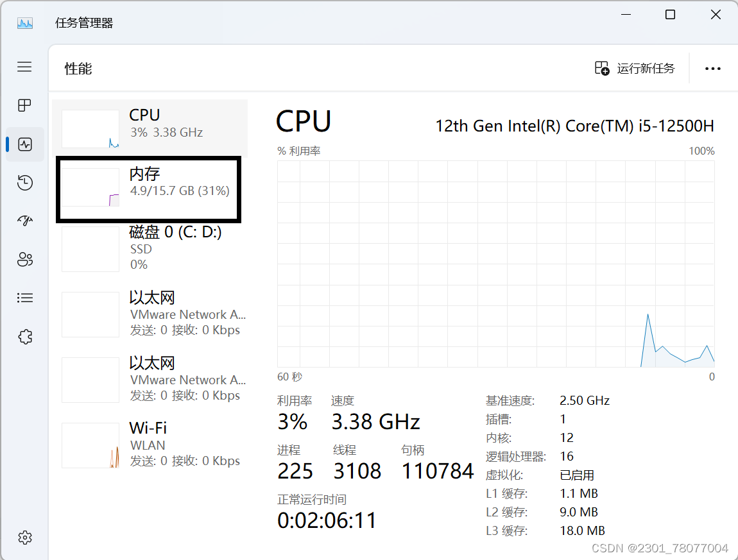Click the 虚拟化 已启用 value
This screenshot has height=560, width=738.
point(577,475)
